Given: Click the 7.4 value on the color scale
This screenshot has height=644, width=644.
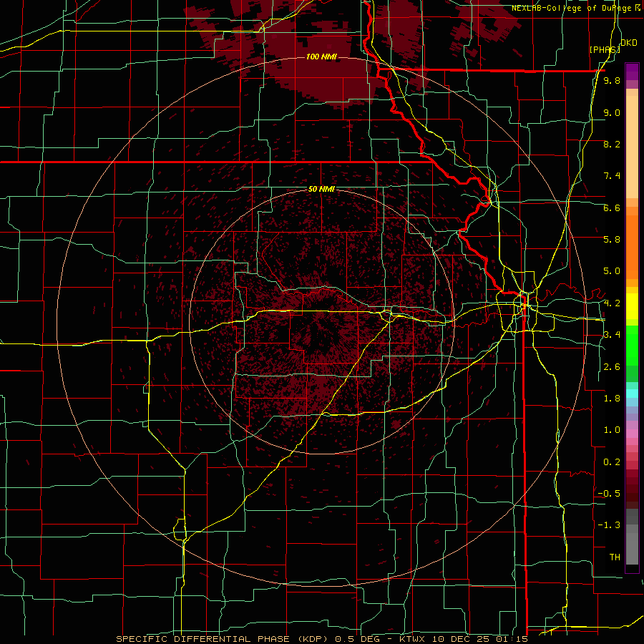Looking at the screenshot, I should [x=612, y=176].
